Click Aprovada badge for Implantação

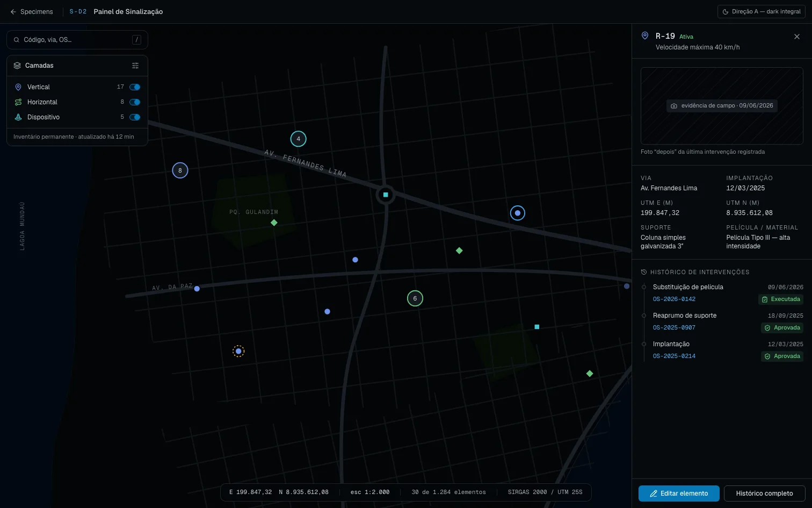tap(782, 356)
